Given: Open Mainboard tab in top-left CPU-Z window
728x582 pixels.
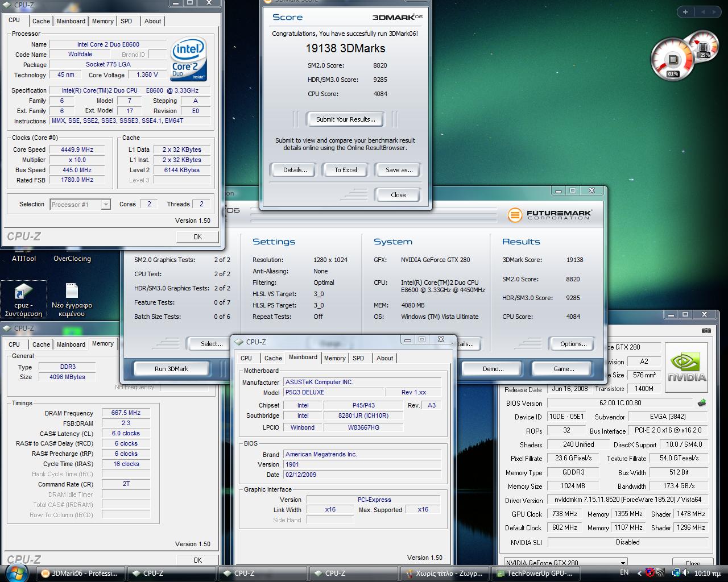Looking at the screenshot, I should click(x=71, y=21).
